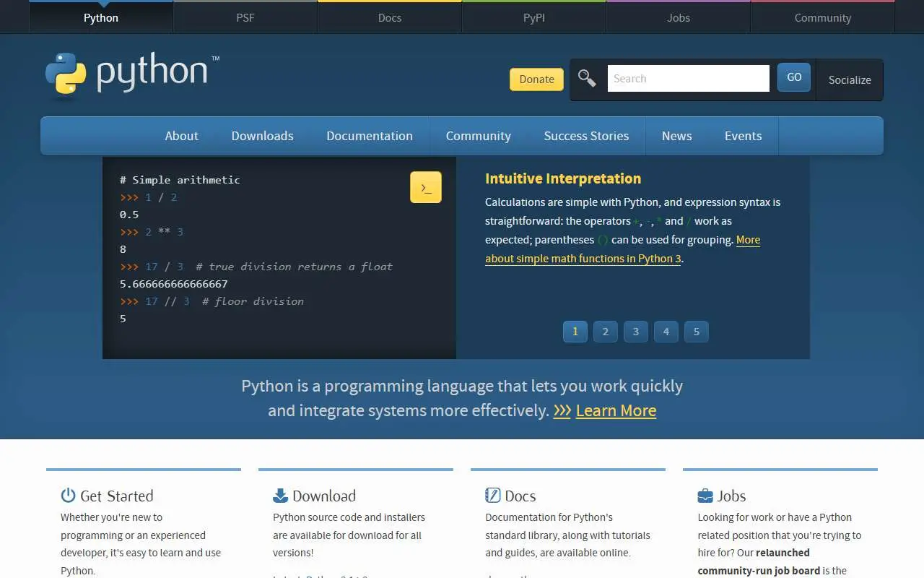
Task: Open the About menu
Action: 181,136
